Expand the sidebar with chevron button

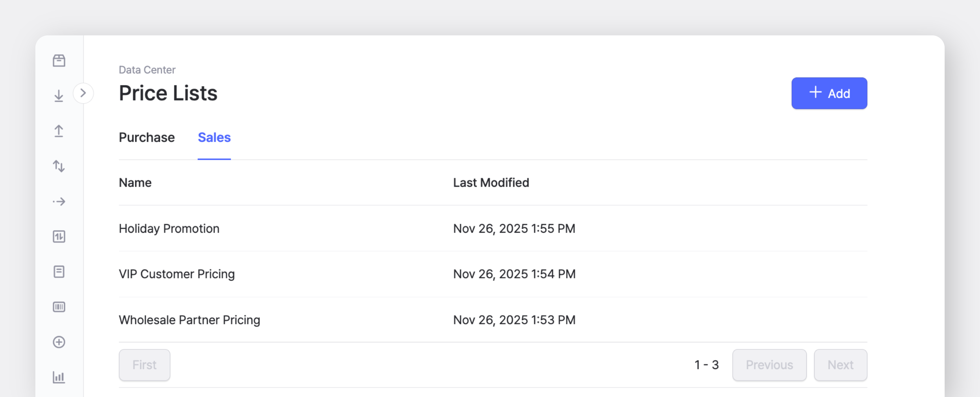[x=83, y=93]
